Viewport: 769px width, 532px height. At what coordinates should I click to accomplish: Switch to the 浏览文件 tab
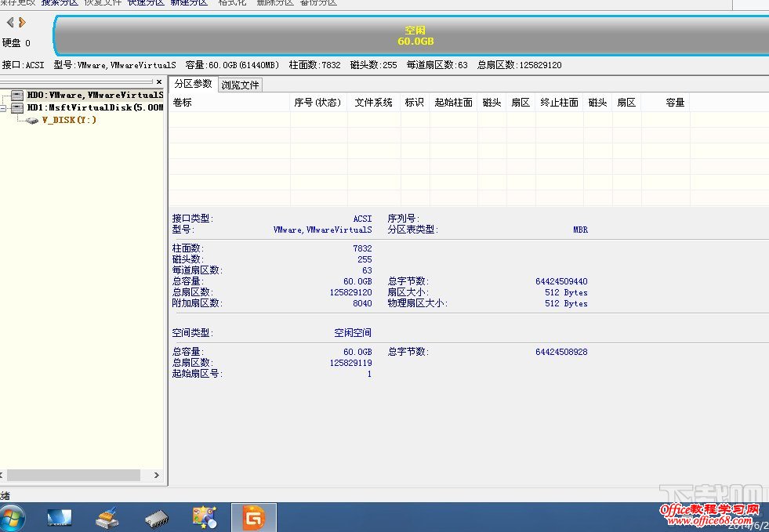click(240, 85)
